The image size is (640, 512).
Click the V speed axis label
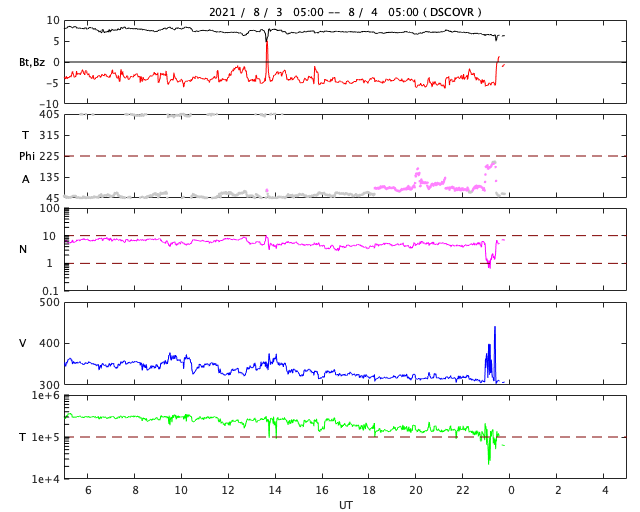(x=23, y=343)
